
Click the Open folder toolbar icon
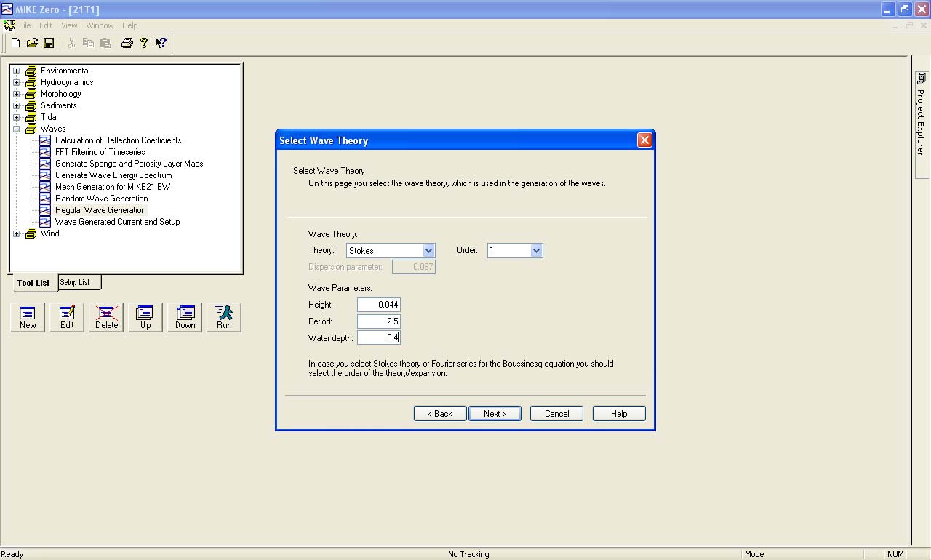click(32, 43)
